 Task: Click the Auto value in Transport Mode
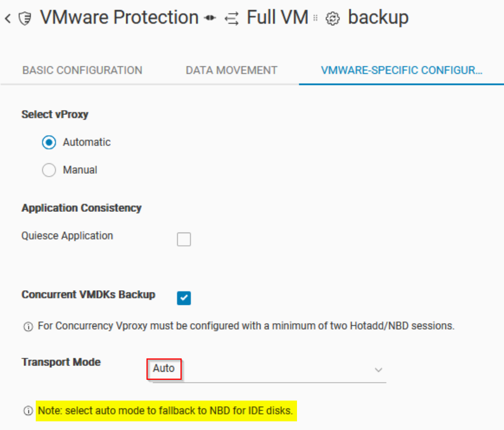164,368
